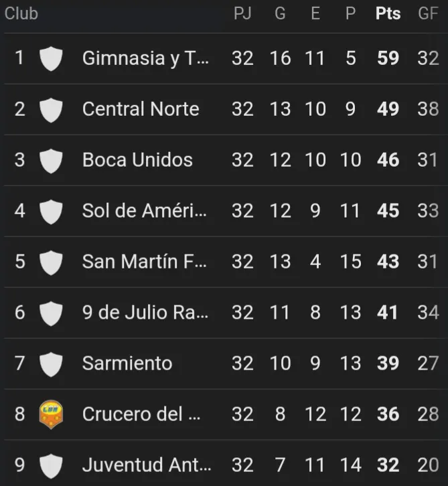Open the Boca Unidos team name link
Screen dimensions: 448x486
137,160
